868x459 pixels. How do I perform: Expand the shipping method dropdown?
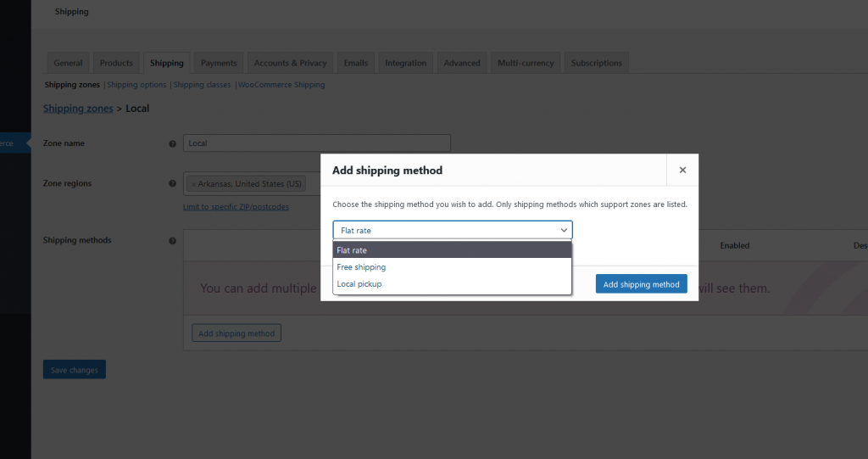(x=453, y=230)
